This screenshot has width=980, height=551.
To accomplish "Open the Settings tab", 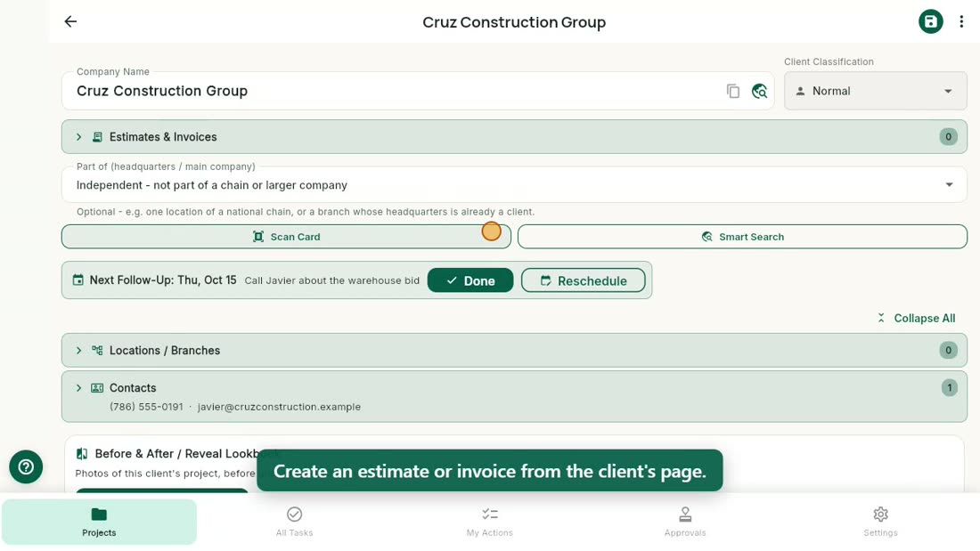I will pos(880,523).
